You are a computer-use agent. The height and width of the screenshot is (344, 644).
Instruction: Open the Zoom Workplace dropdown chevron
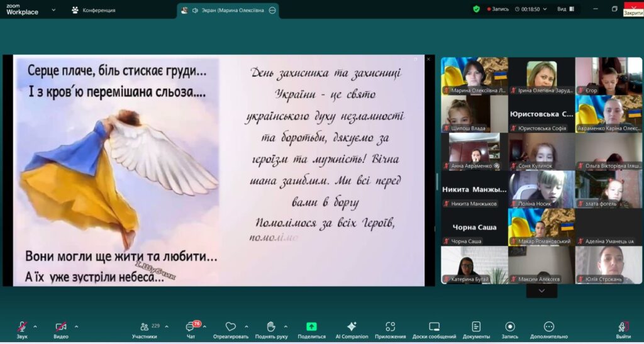(53, 10)
